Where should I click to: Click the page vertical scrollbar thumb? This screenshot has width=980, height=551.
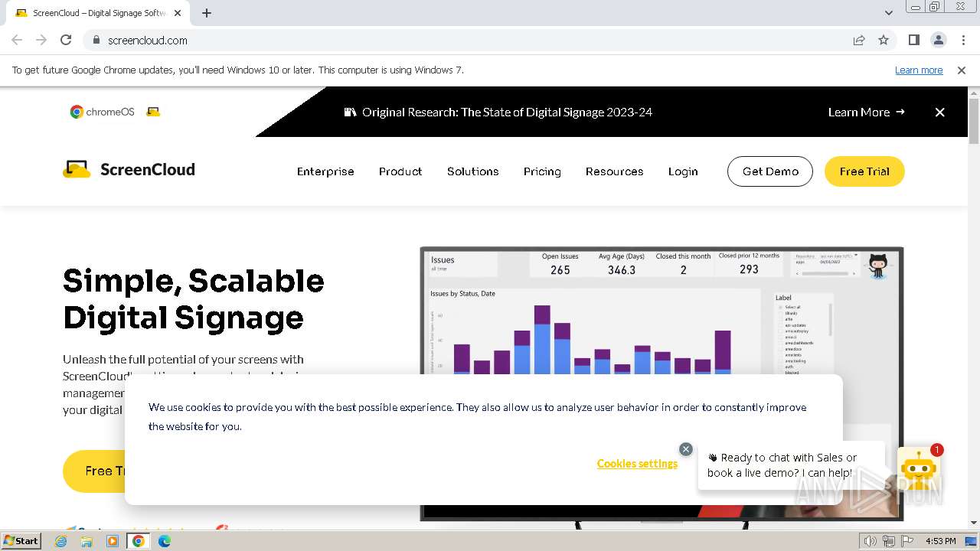973,121
